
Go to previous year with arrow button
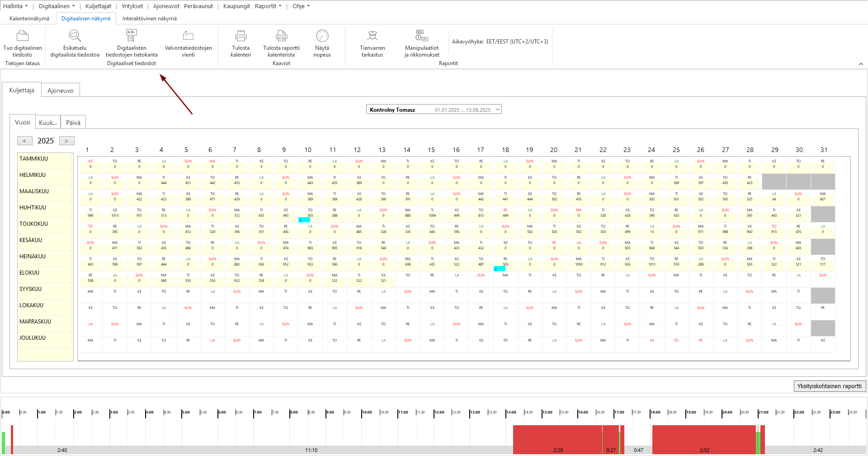[24, 141]
